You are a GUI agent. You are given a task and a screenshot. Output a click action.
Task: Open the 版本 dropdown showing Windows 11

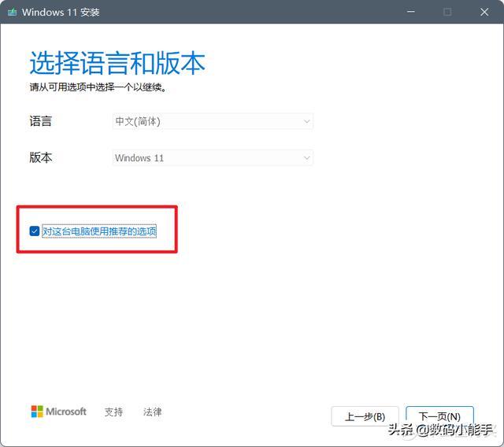click(x=213, y=158)
